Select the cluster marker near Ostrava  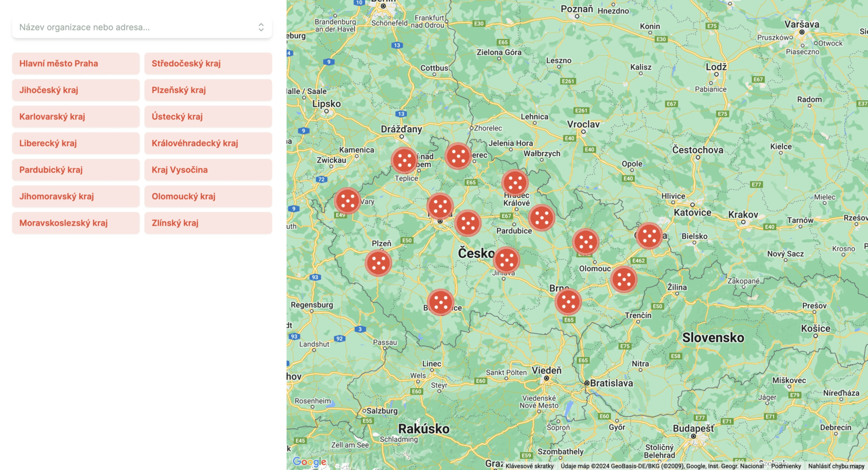coord(649,237)
